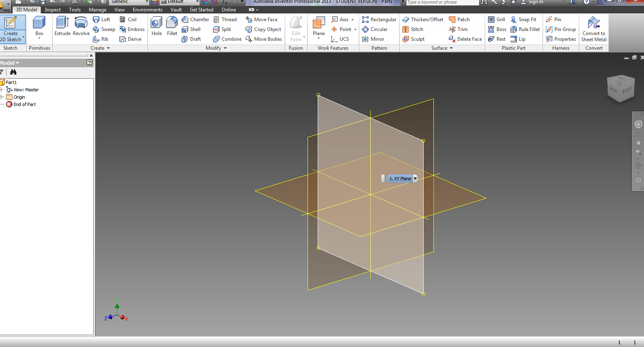Open the View ribbon tab
The width and height of the screenshot is (644, 347).
[x=119, y=10]
